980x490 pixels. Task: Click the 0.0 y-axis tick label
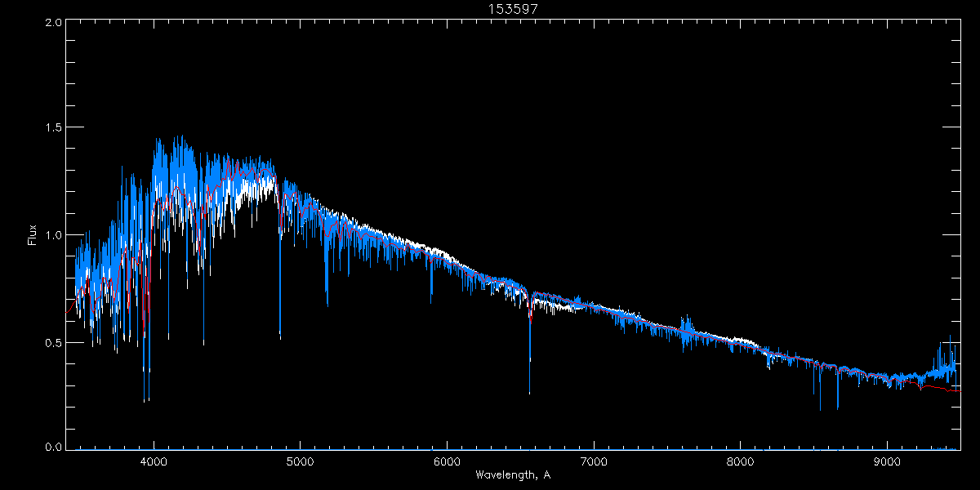(52, 448)
